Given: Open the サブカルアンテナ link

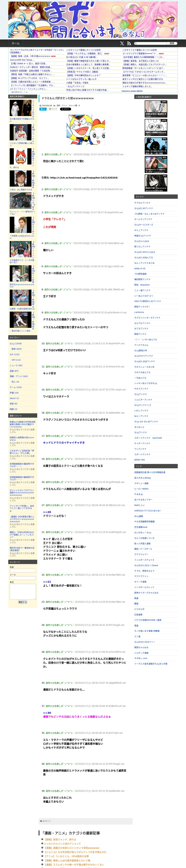Looking at the screenshot, I should pyautogui.click(x=142, y=203).
